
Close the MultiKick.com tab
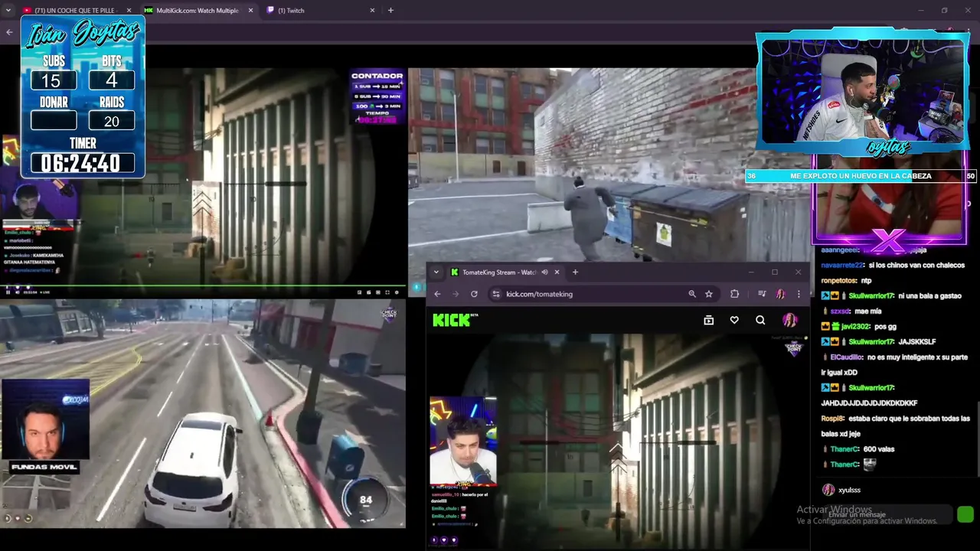(250, 10)
